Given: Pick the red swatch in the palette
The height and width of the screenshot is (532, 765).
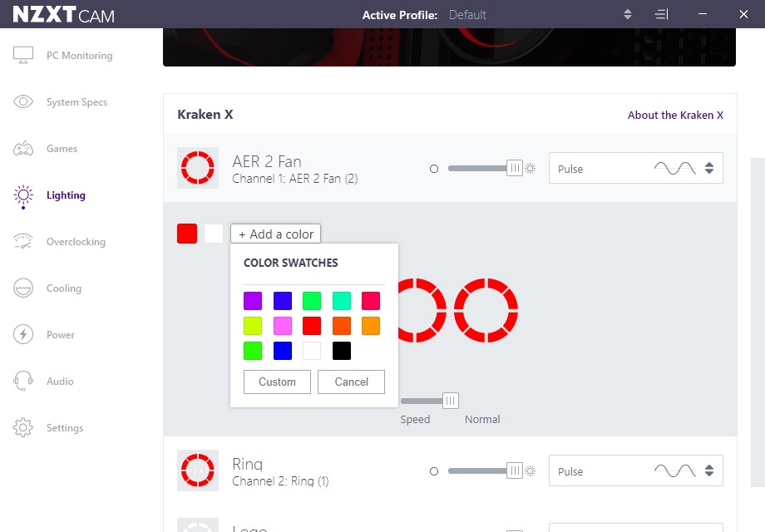Looking at the screenshot, I should pyautogui.click(x=312, y=326).
